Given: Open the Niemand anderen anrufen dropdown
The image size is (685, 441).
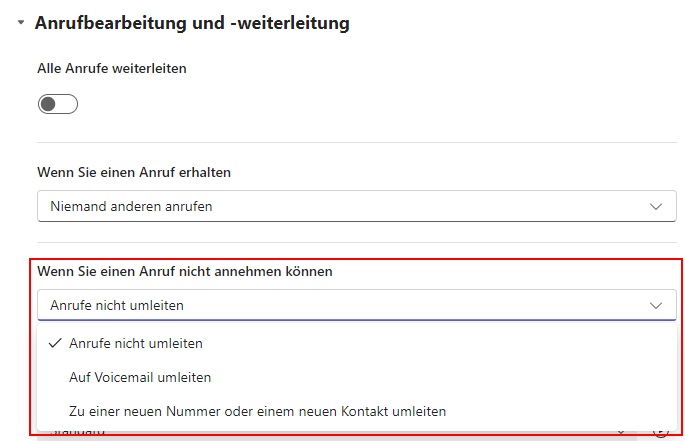Looking at the screenshot, I should pyautogui.click(x=357, y=206).
